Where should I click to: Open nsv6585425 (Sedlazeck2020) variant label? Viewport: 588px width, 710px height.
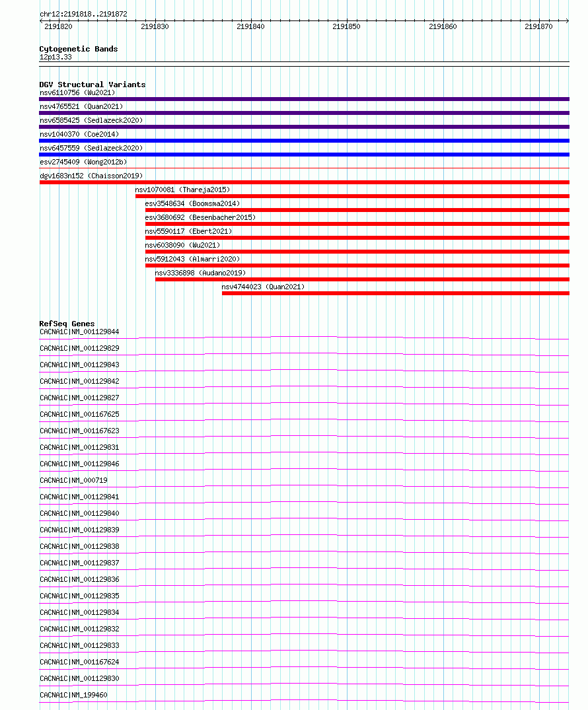coord(91,120)
